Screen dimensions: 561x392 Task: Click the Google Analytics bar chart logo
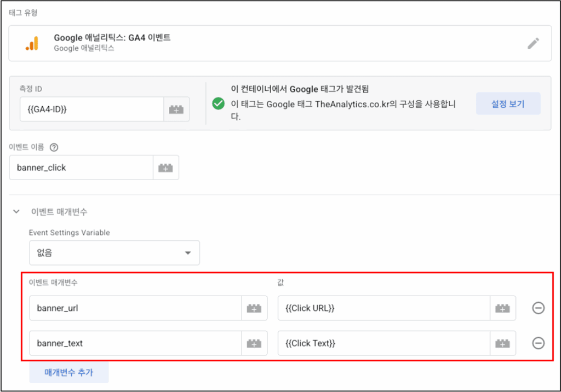pyautogui.click(x=32, y=44)
